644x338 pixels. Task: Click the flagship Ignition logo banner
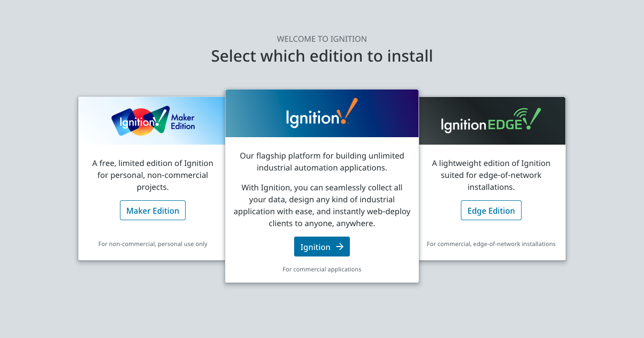[322, 113]
